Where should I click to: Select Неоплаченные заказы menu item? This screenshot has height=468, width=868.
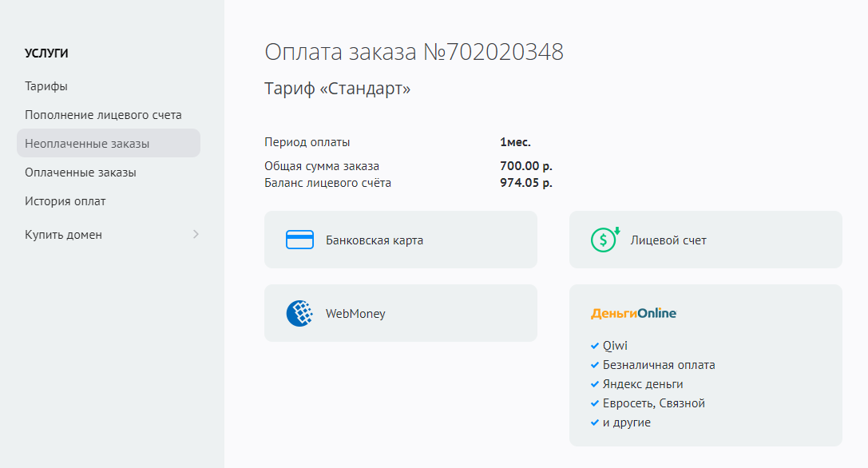pos(87,144)
